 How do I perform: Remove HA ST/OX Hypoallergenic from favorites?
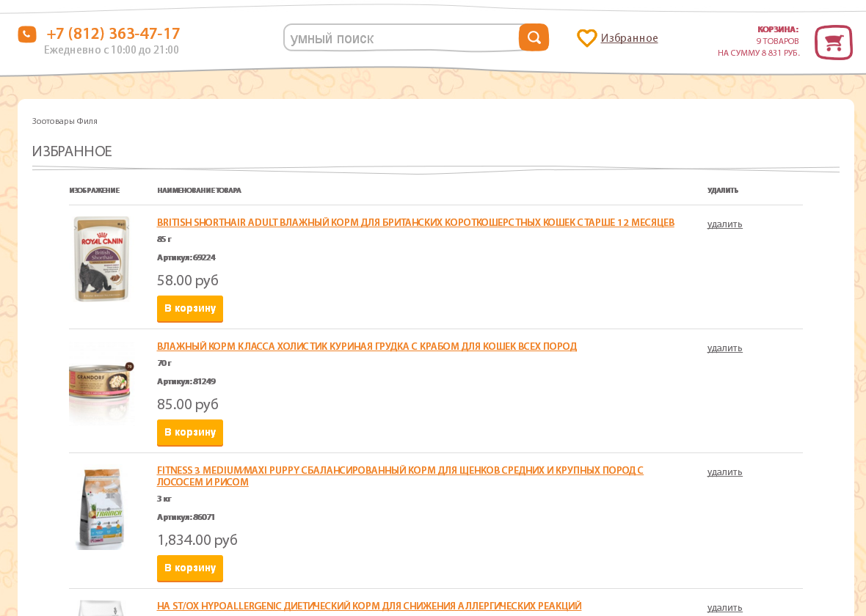point(724,608)
